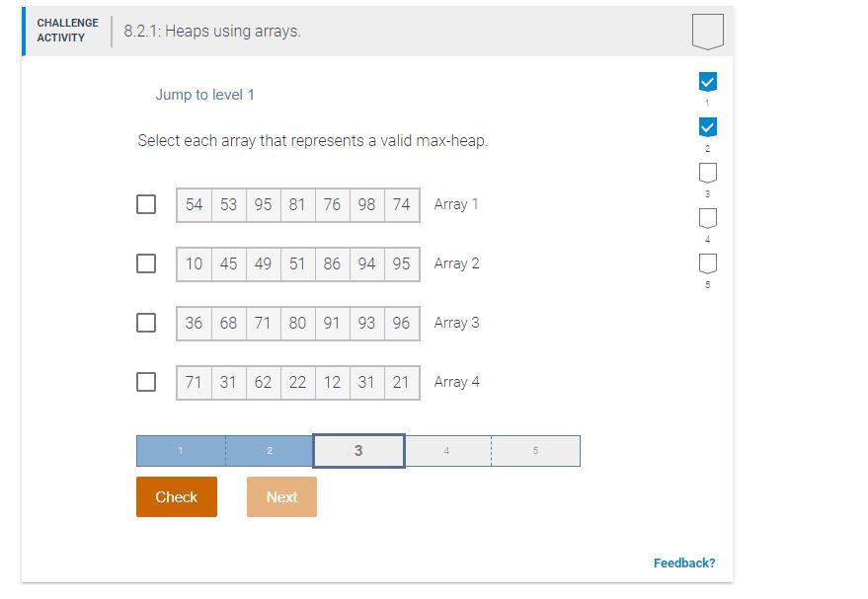Click the level 5 badge shield icon
Viewport: 868px width, 599px height.
[x=707, y=263]
